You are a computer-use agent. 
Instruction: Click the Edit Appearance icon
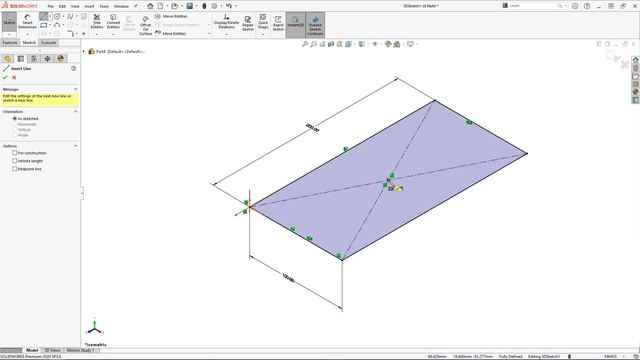tap(388, 44)
